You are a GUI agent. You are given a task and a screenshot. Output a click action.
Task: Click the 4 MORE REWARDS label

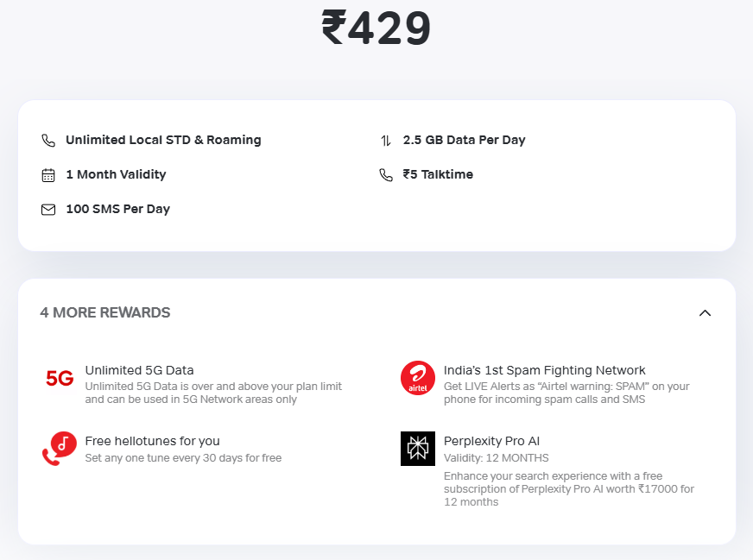point(105,312)
